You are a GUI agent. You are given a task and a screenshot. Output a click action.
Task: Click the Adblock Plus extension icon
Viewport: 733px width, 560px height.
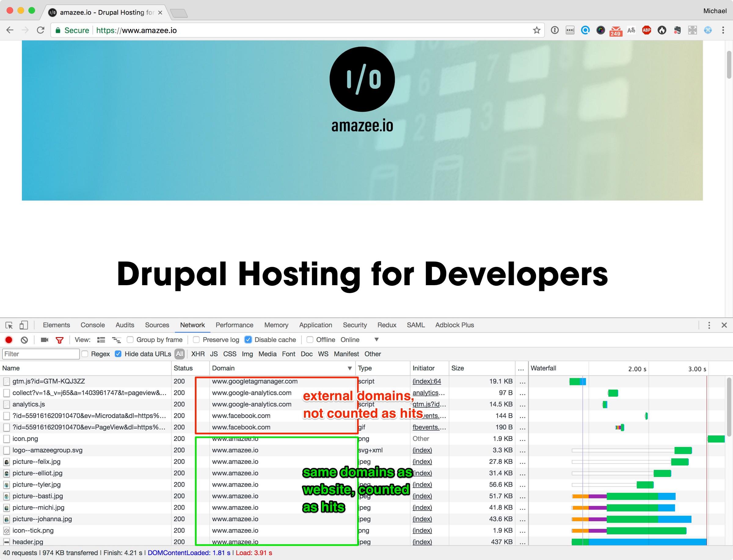click(x=646, y=30)
